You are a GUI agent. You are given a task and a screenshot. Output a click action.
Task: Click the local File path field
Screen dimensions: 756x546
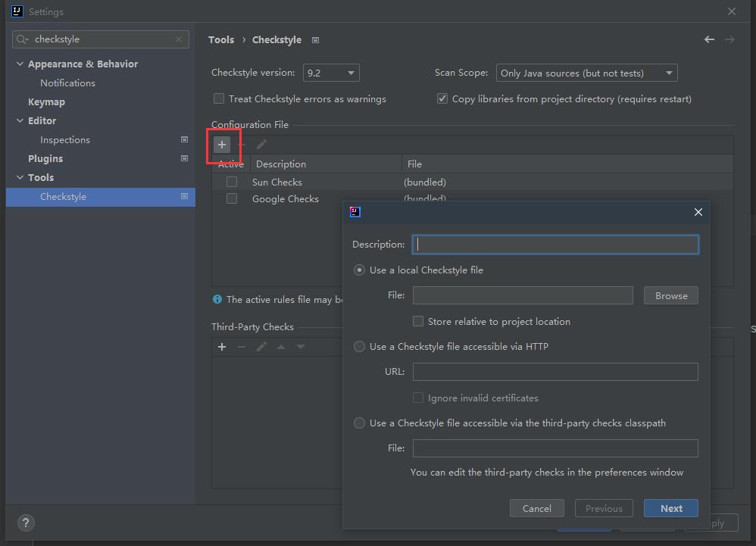click(x=523, y=295)
